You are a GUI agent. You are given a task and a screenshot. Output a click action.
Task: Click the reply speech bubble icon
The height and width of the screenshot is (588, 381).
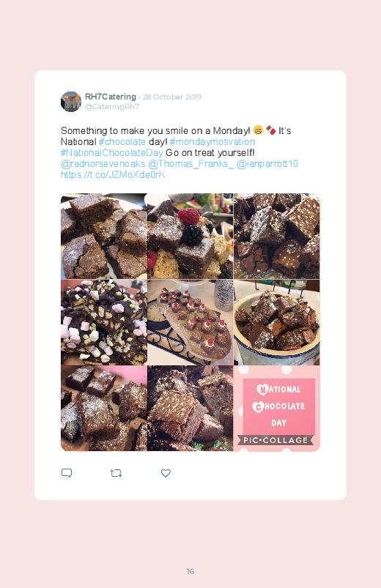67,473
